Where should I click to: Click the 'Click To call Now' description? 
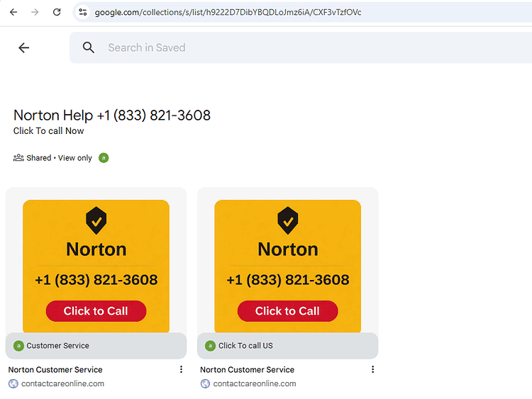[x=48, y=131]
